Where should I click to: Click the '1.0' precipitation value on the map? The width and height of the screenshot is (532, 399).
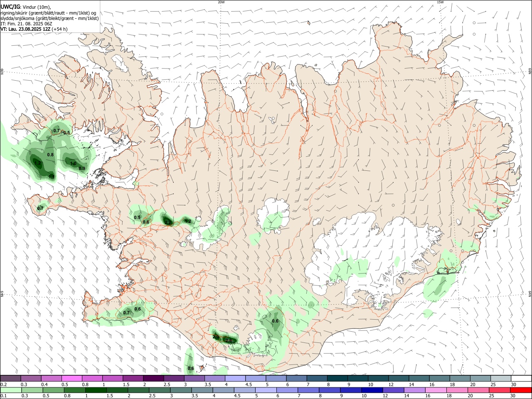73,163
